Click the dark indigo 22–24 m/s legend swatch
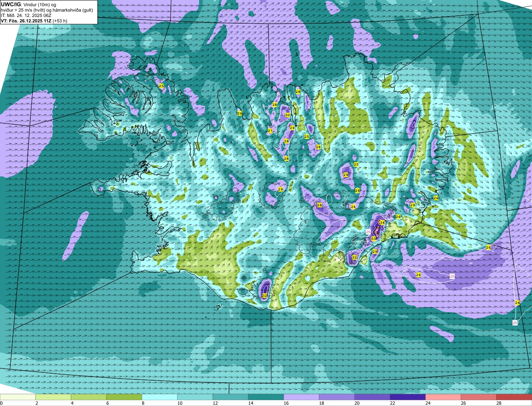The height and width of the screenshot is (406, 532). coord(408,397)
